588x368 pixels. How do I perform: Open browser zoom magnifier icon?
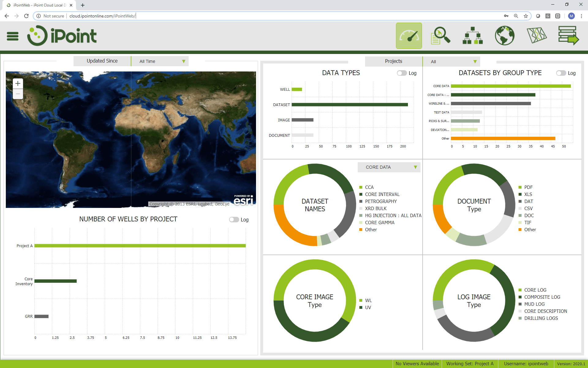[516, 16]
